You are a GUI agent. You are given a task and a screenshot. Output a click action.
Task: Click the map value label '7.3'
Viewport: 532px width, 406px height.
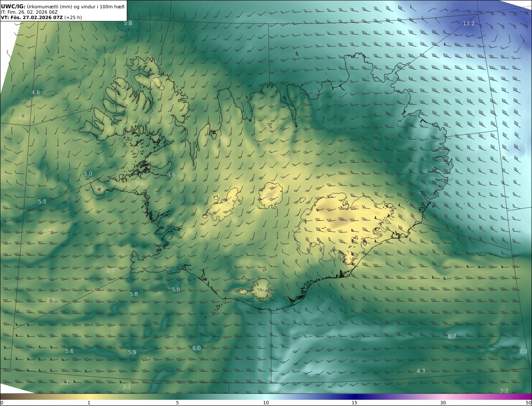tap(523, 351)
